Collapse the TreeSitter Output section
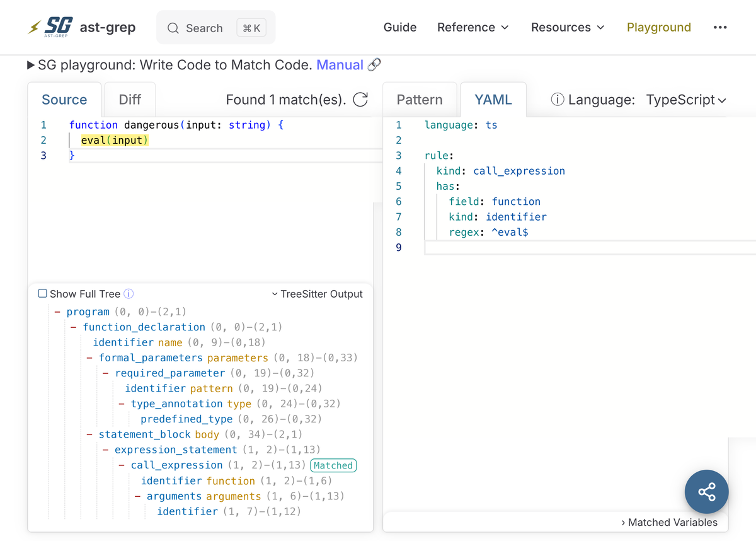This screenshot has height=541, width=756. coord(317,294)
